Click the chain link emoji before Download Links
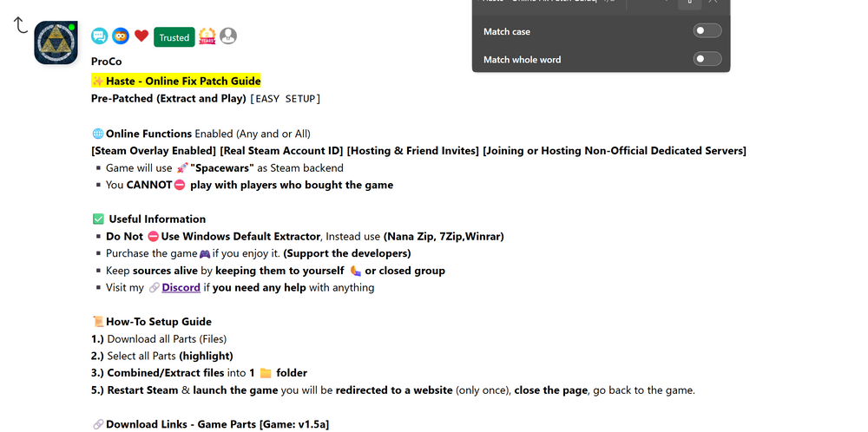The height and width of the screenshot is (432, 868). click(98, 425)
